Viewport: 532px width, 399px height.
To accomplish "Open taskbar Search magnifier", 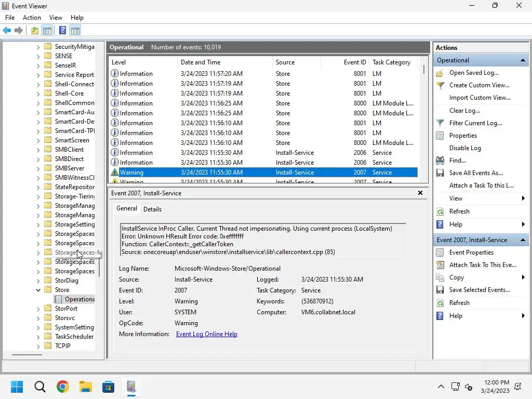I will [x=39, y=387].
